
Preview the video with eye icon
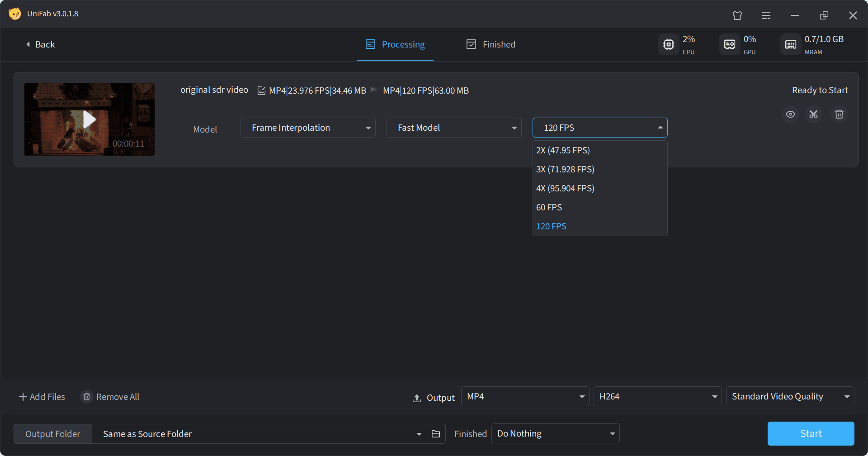coord(790,114)
